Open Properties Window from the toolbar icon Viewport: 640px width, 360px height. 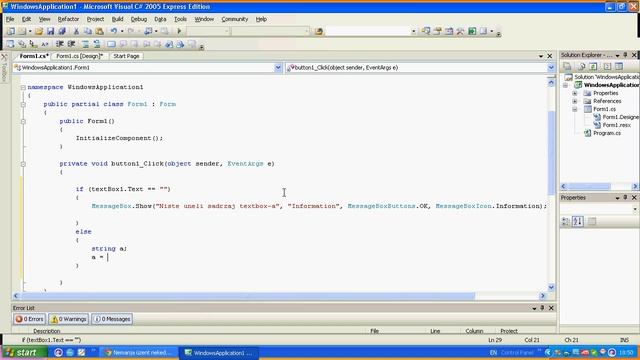tap(437, 31)
